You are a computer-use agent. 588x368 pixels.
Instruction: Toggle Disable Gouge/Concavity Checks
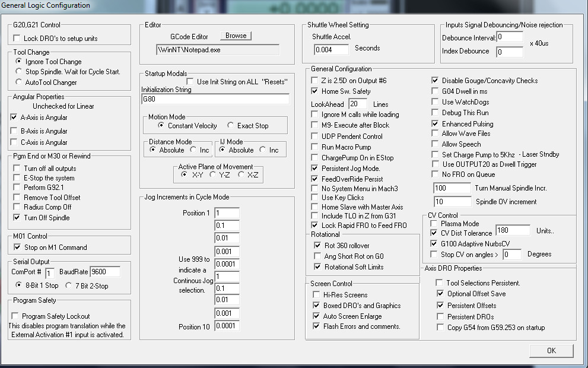point(435,81)
